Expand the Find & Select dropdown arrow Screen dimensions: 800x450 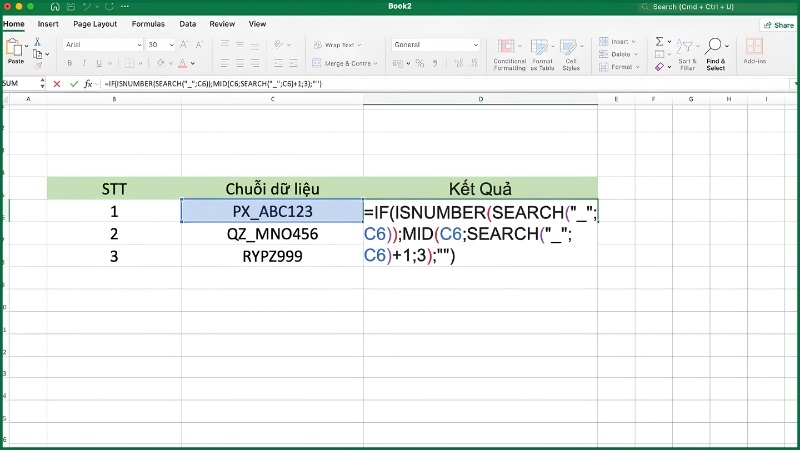click(x=727, y=46)
